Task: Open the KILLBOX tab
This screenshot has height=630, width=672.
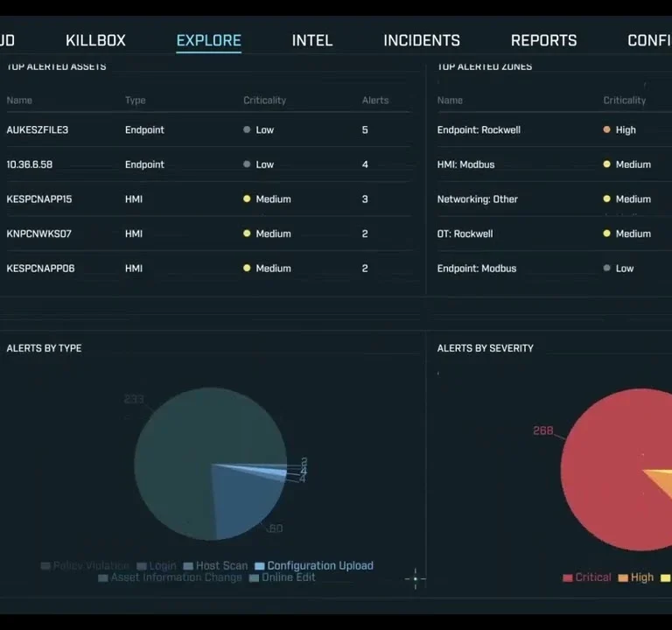Action: coord(95,40)
